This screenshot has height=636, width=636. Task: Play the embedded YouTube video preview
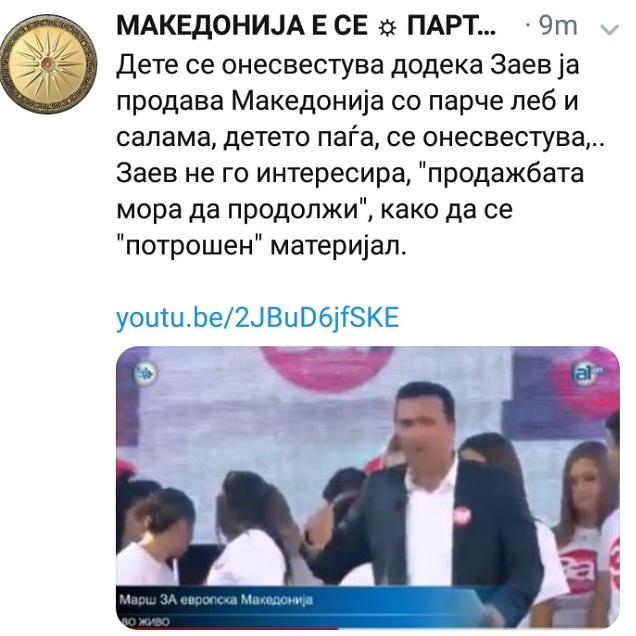coord(367,487)
